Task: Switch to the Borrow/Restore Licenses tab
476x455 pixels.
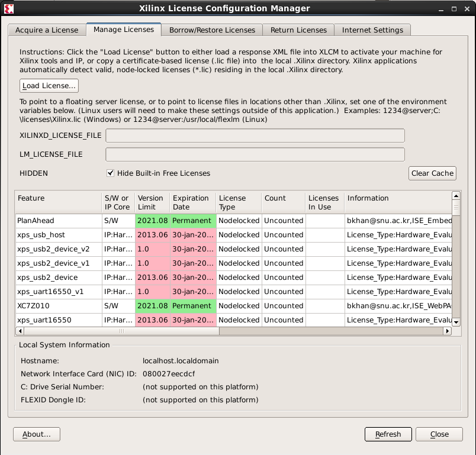Action: click(x=212, y=30)
